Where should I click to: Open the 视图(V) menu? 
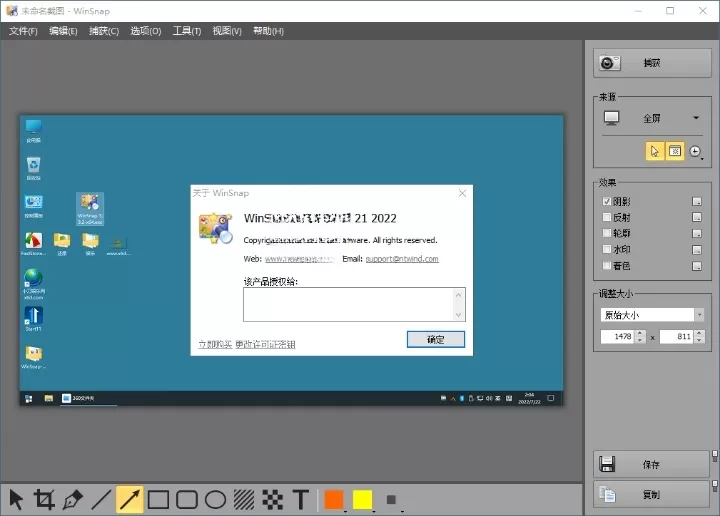227,31
